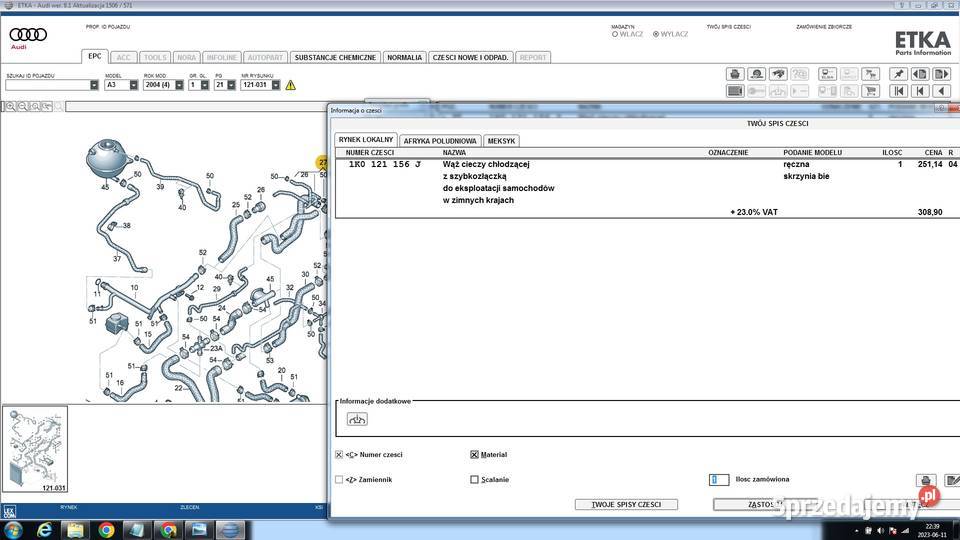Open the SUBSTANCJE CHEMICZNE tab

tap(335, 58)
